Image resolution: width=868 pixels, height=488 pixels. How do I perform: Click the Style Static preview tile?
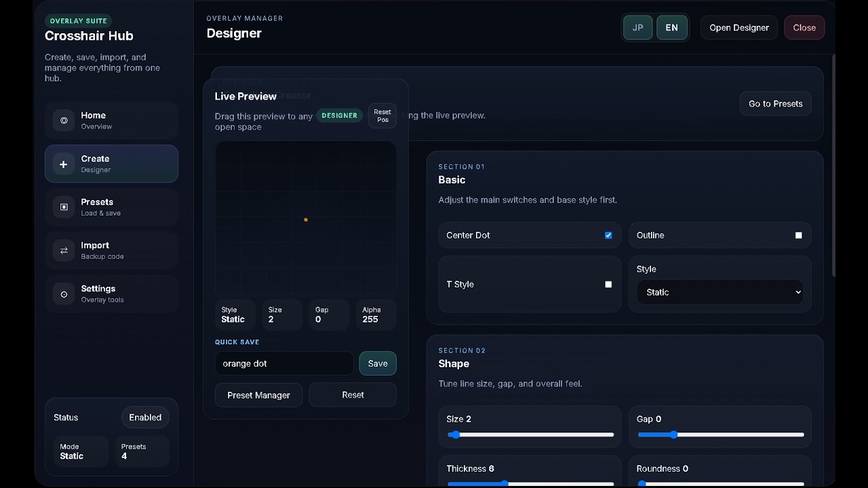(235, 314)
